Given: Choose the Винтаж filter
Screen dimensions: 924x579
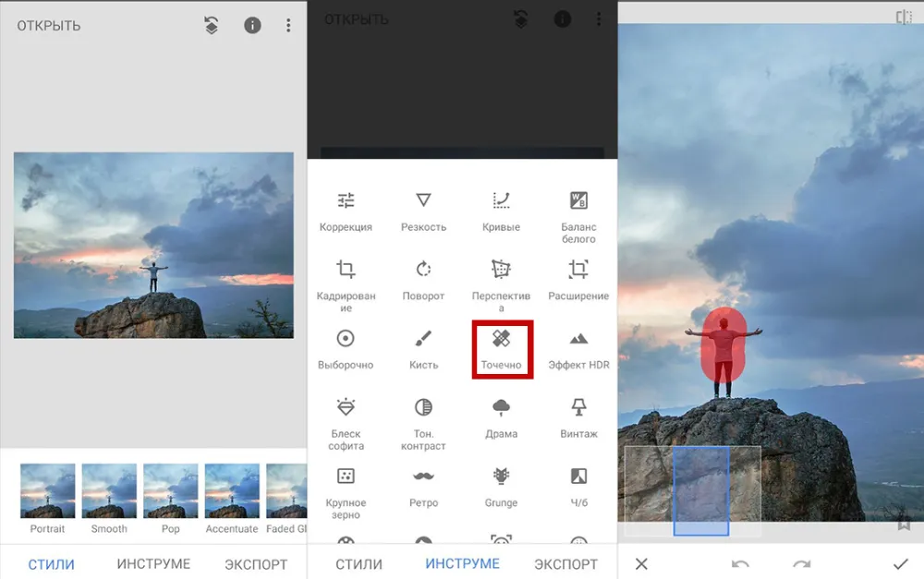Looking at the screenshot, I should [578, 418].
